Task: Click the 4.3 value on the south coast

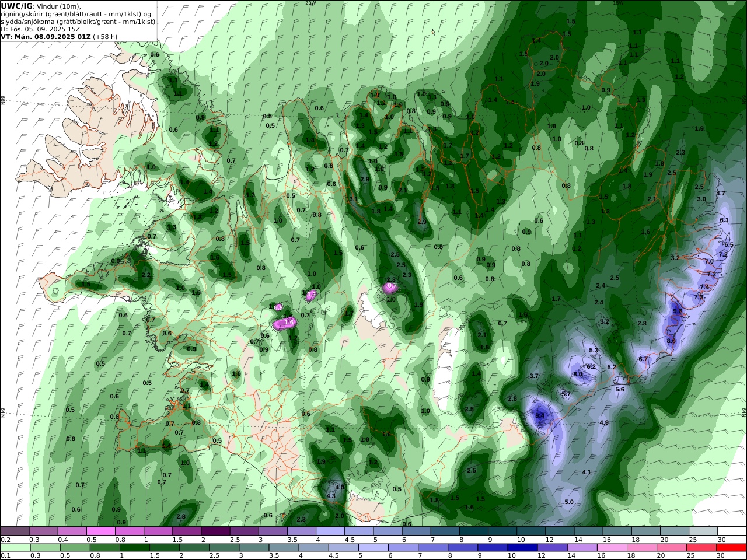Action: pos(331,496)
